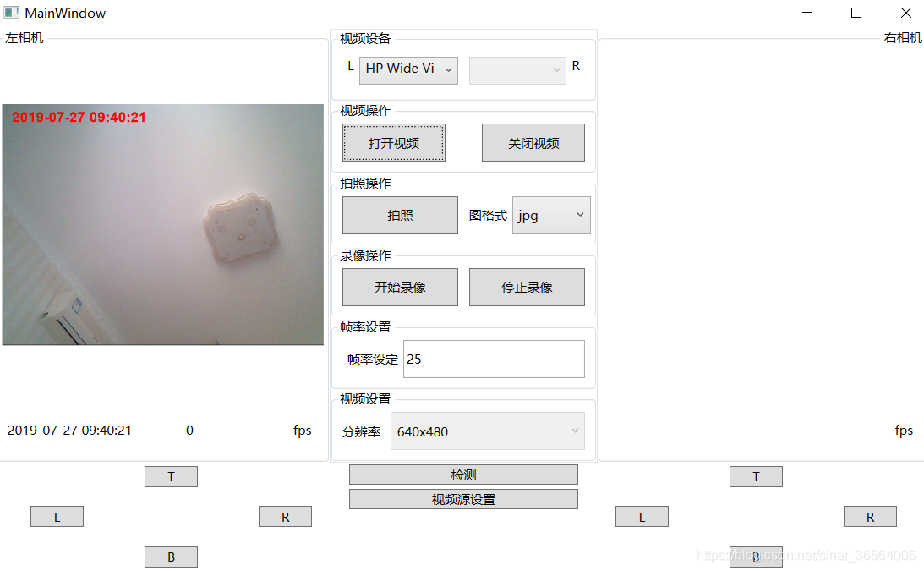Screen dimensions: 924x571
Task: Click the left camera video preview
Action: pyautogui.click(x=162, y=225)
